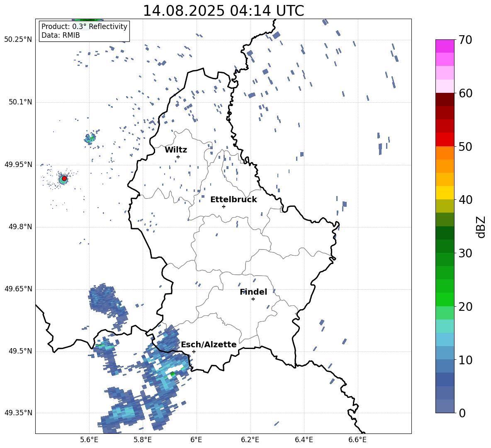Click the Ettelbruck station label

pyautogui.click(x=233, y=200)
